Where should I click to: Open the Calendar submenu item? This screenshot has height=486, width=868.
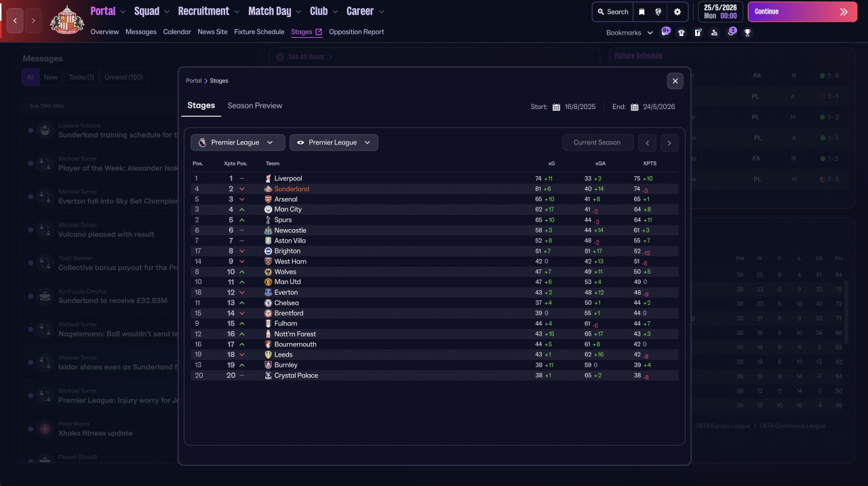(x=177, y=32)
